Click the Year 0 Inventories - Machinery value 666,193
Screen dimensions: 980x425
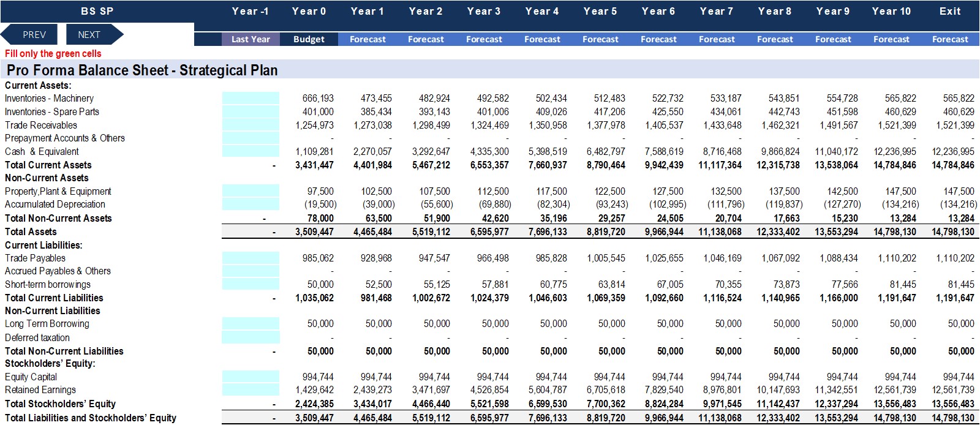pyautogui.click(x=318, y=99)
